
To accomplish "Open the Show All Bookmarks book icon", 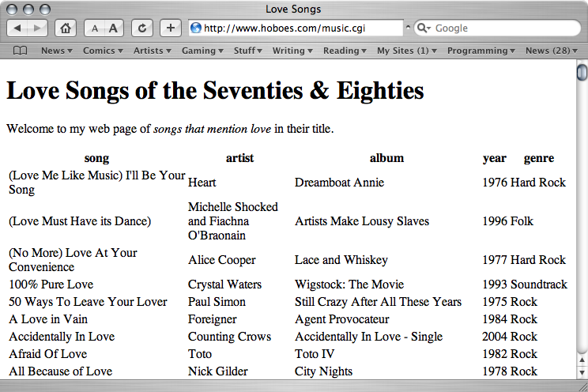I will click(x=21, y=51).
